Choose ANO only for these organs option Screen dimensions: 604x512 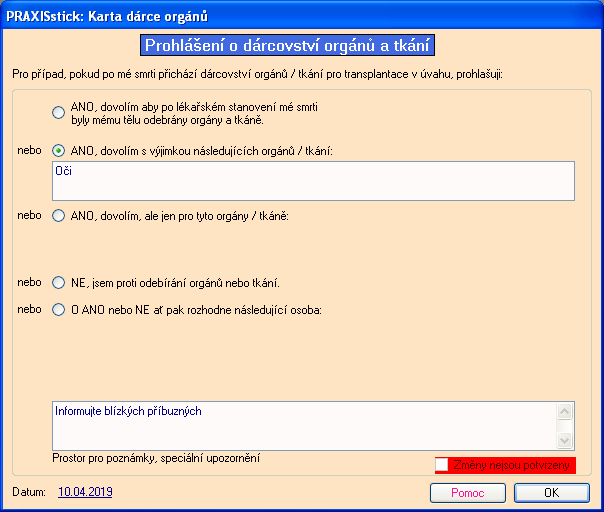tap(59, 215)
